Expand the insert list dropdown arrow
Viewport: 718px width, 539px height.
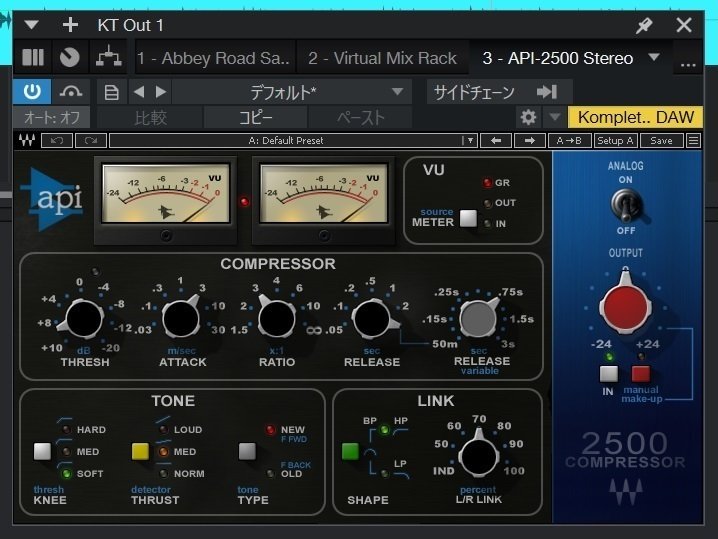pyautogui.click(x=654, y=57)
